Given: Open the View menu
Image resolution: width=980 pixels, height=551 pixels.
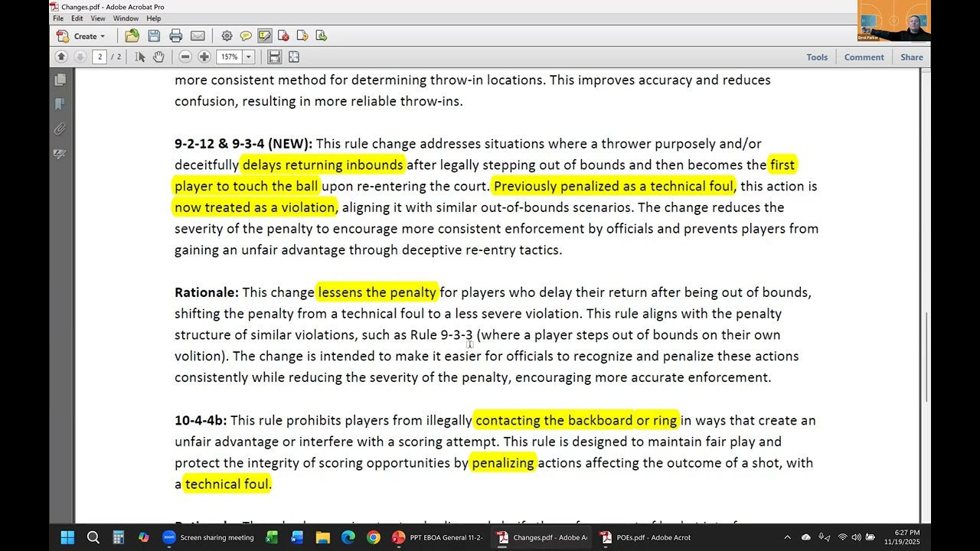Looking at the screenshot, I should click(98, 18).
